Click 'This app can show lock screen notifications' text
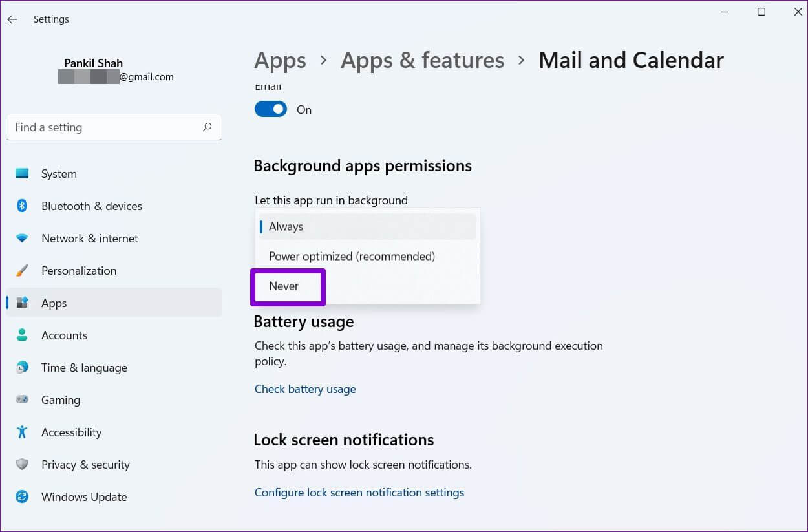 [363, 465]
